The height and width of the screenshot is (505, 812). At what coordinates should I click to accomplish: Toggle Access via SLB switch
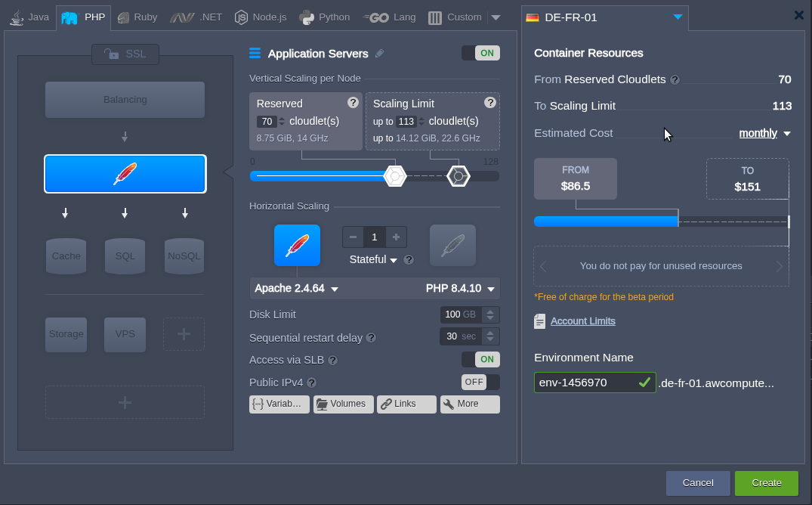[x=480, y=359]
